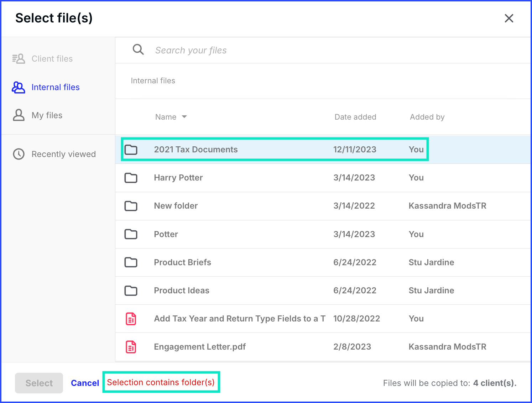Viewport: 532px width, 403px height.
Task: Click the Engagement Letter.pdf file icon
Action: tap(131, 347)
